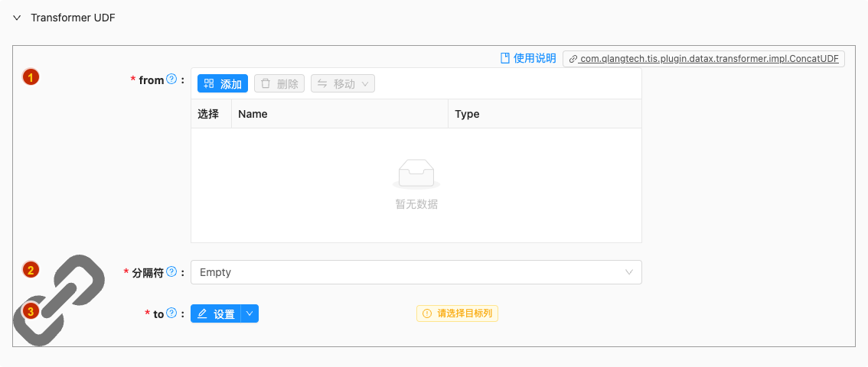The width and height of the screenshot is (868, 367).
Task: Open the 分隔符 dropdown showing Empty
Action: pos(416,272)
